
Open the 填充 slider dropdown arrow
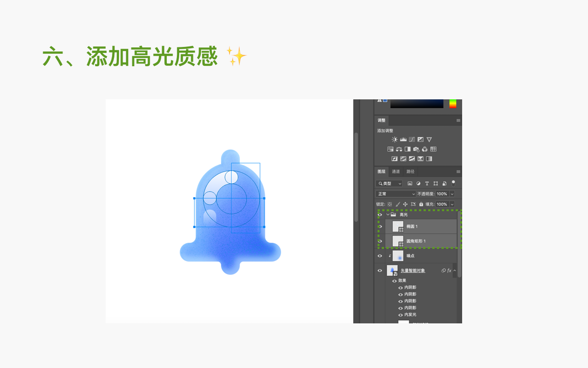click(452, 204)
